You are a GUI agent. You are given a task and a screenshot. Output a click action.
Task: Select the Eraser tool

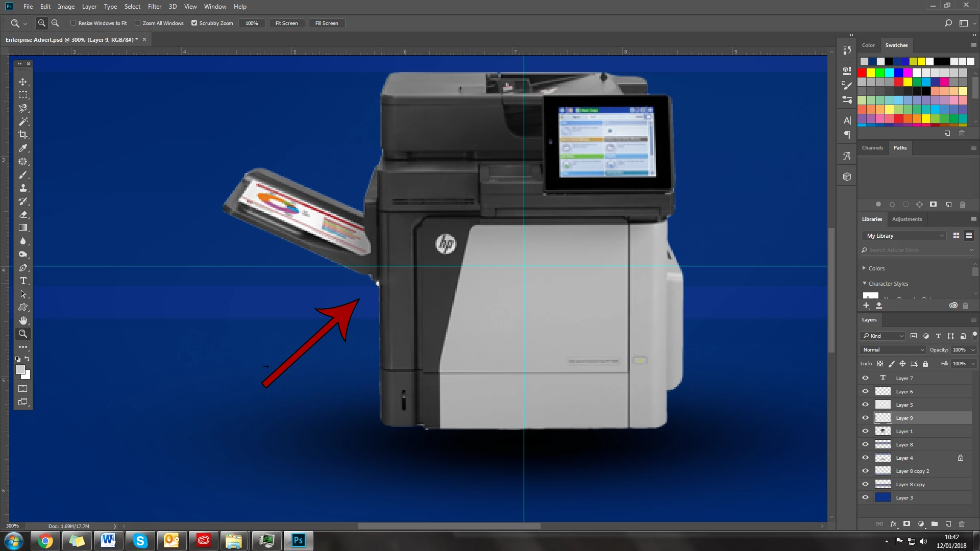point(23,215)
